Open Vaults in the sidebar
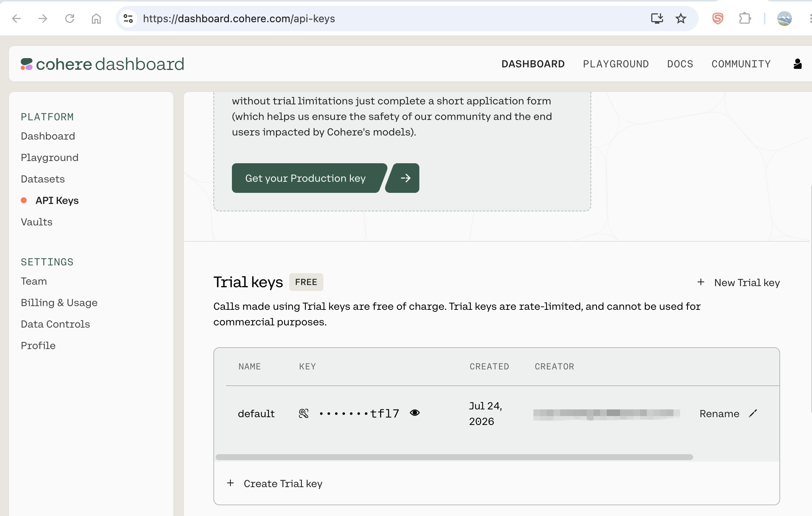Image resolution: width=812 pixels, height=516 pixels. tap(37, 222)
